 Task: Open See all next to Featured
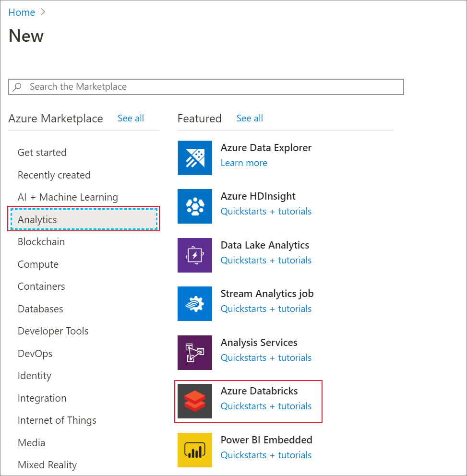pos(250,119)
